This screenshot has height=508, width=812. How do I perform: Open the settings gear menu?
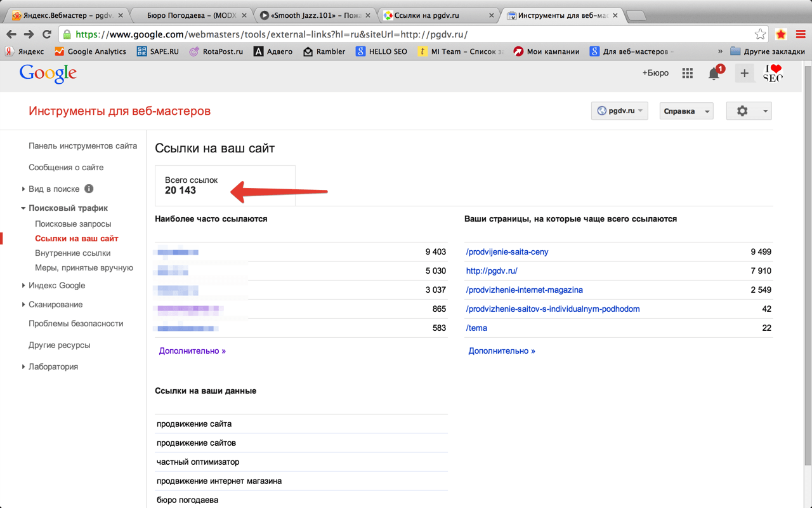[748, 111]
